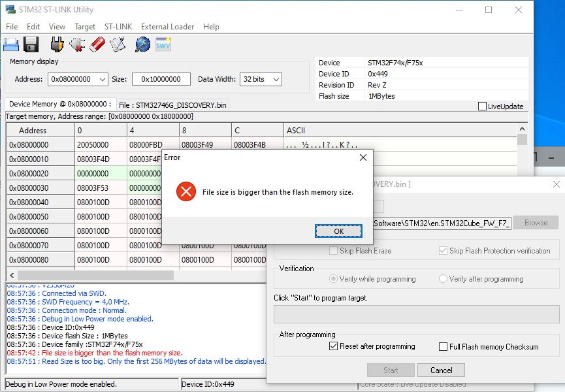Click Full chip erase eraser icon
The height and width of the screenshot is (392, 565).
point(97,44)
